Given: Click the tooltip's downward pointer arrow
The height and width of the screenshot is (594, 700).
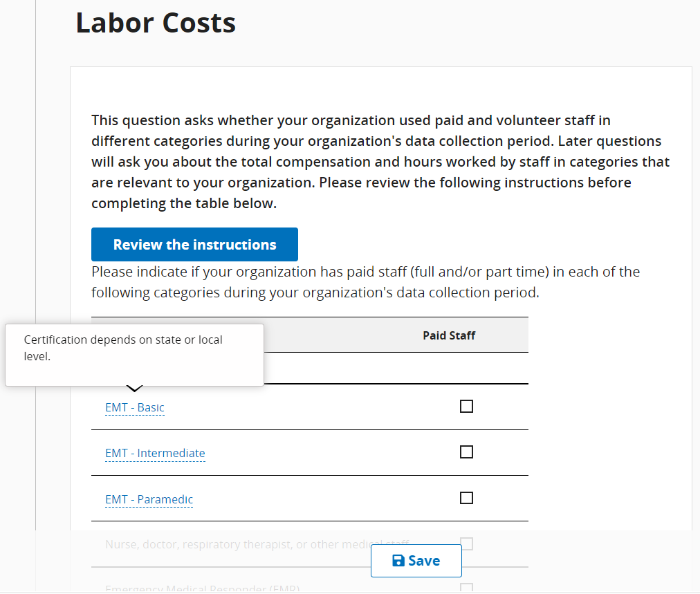Looking at the screenshot, I should coord(136,389).
